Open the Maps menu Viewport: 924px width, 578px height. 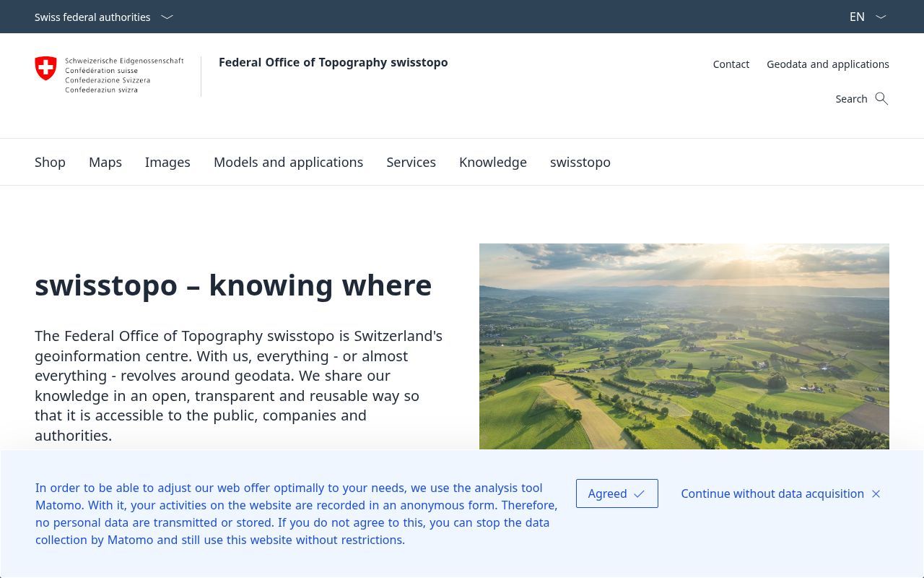105,162
